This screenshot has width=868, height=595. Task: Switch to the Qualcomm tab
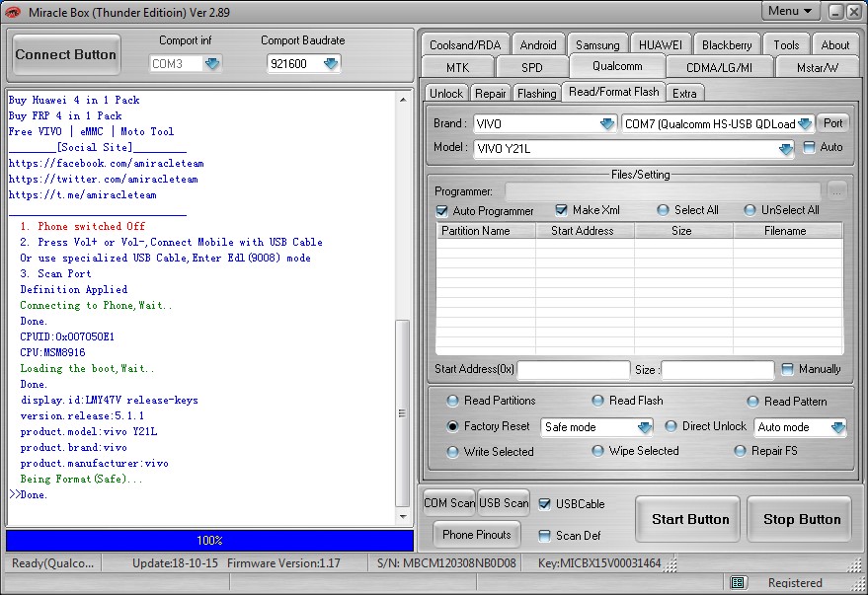[617, 66]
